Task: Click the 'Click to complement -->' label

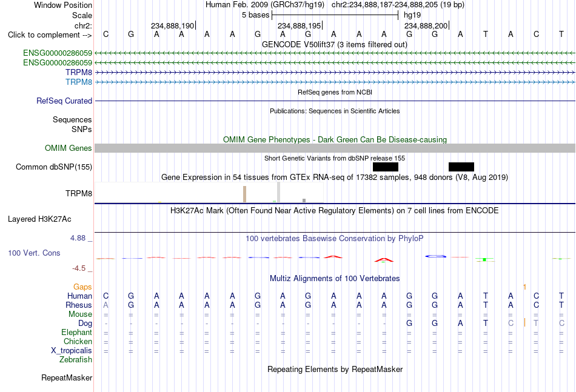Action: tap(50, 35)
